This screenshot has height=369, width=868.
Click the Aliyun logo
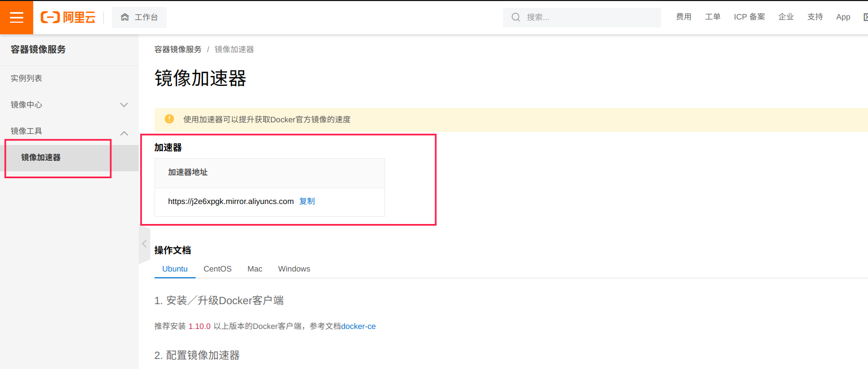click(68, 17)
